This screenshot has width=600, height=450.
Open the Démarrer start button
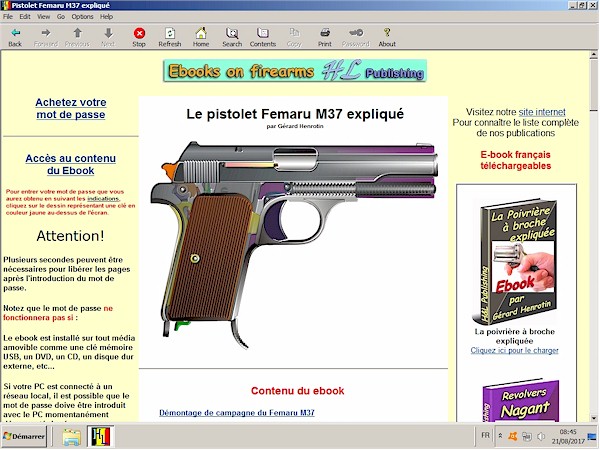pos(24,437)
